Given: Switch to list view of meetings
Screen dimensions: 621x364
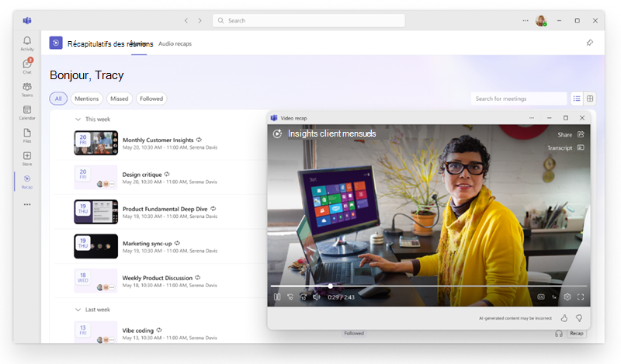Looking at the screenshot, I should 577,99.
